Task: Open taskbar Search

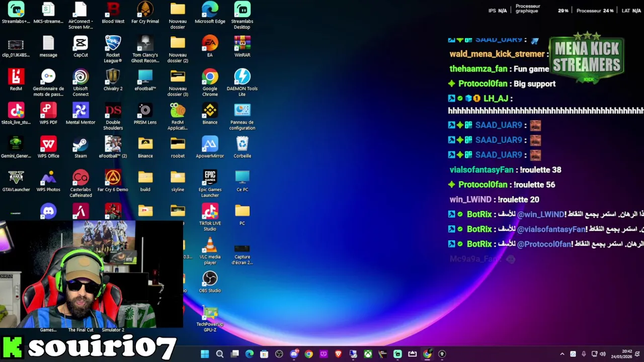Action: 220,354
